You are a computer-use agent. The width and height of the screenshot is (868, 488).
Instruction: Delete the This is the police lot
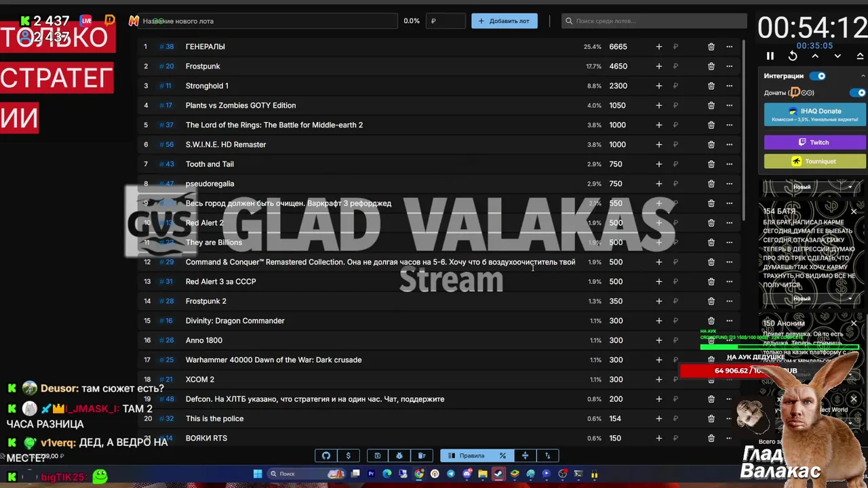point(711,419)
